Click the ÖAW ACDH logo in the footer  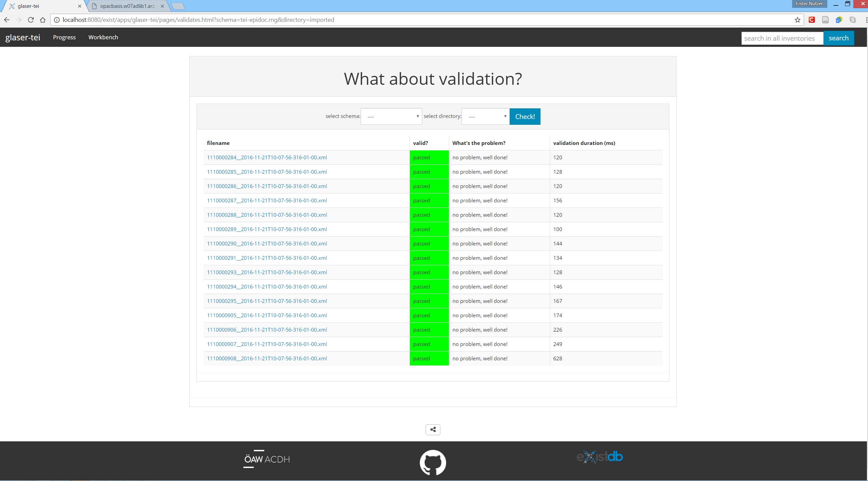[x=266, y=459]
